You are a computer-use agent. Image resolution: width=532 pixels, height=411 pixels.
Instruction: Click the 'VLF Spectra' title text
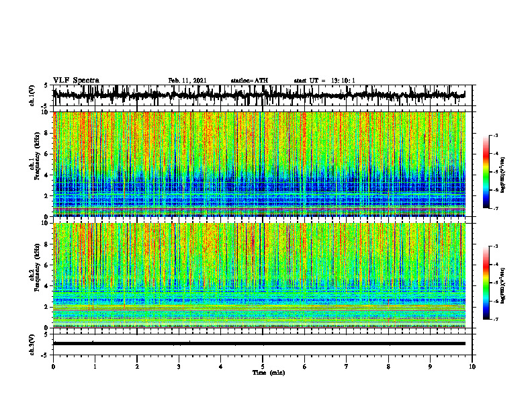[76, 81]
